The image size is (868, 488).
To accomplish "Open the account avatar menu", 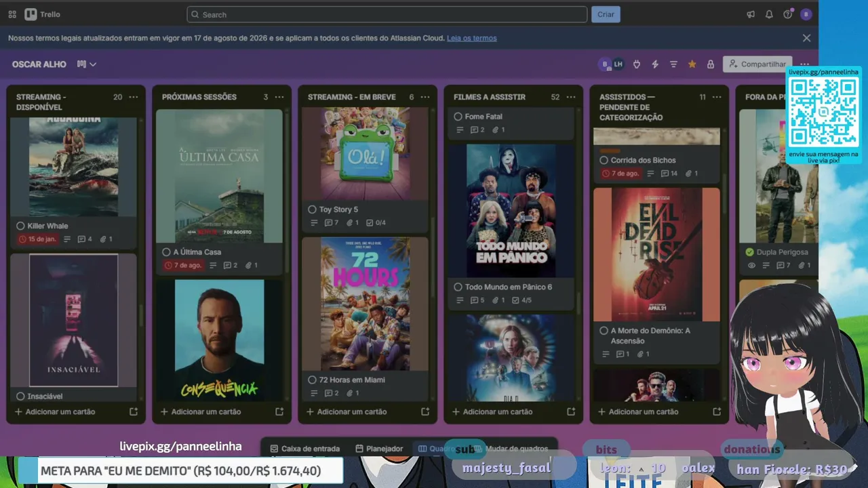I will pyautogui.click(x=806, y=14).
